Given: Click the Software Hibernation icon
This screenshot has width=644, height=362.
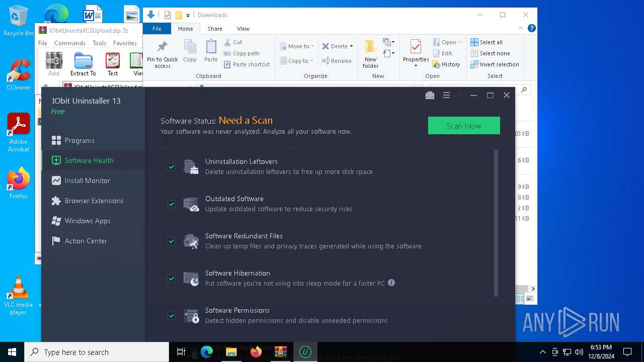Looking at the screenshot, I should point(191,278).
